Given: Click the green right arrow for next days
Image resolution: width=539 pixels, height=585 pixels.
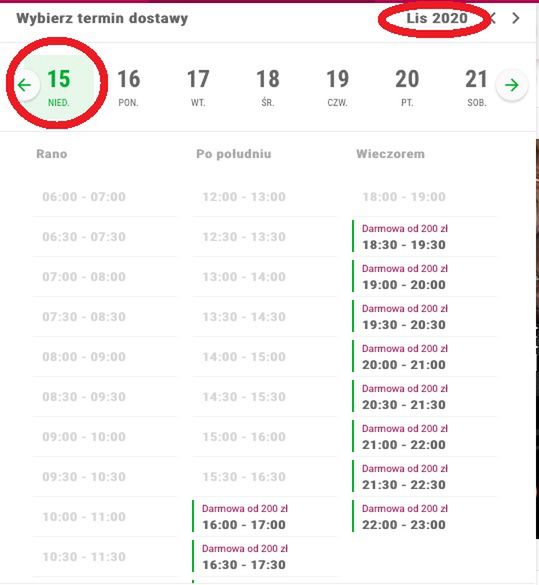Looking at the screenshot, I should [512, 85].
